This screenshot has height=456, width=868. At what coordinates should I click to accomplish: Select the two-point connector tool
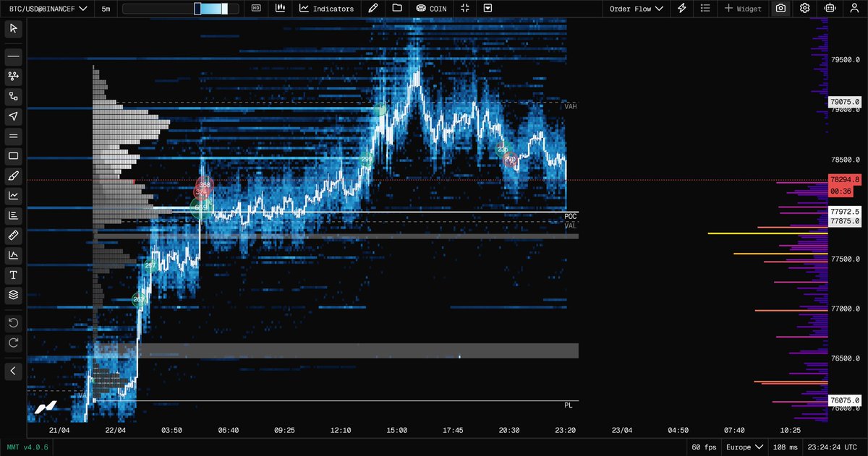click(x=14, y=96)
